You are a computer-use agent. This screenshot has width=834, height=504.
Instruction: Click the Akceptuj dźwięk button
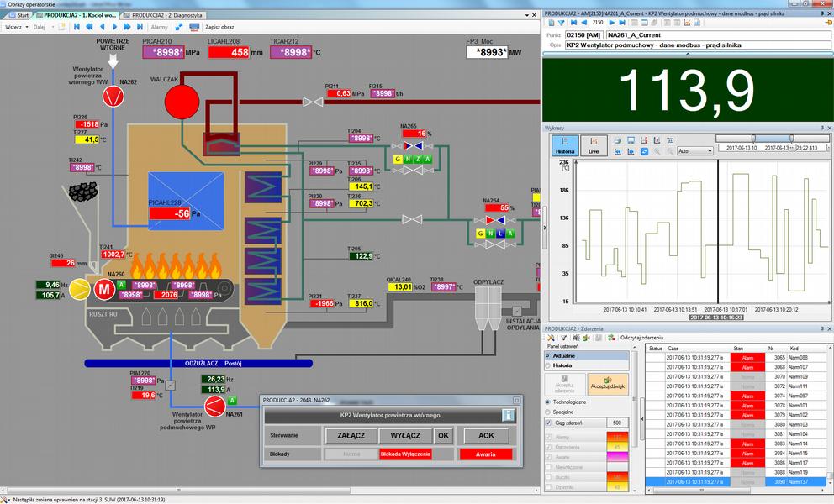pos(607,384)
